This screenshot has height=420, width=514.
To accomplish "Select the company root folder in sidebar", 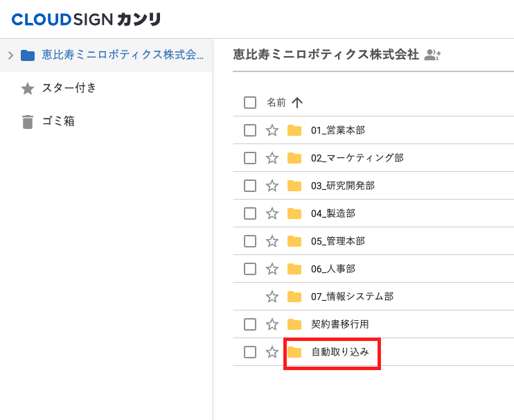I will 123,55.
